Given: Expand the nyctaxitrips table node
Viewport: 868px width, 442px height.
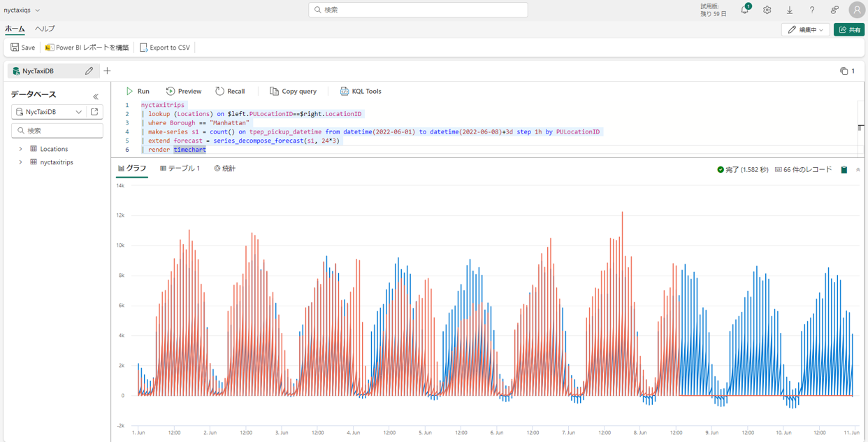Looking at the screenshot, I should (x=20, y=162).
